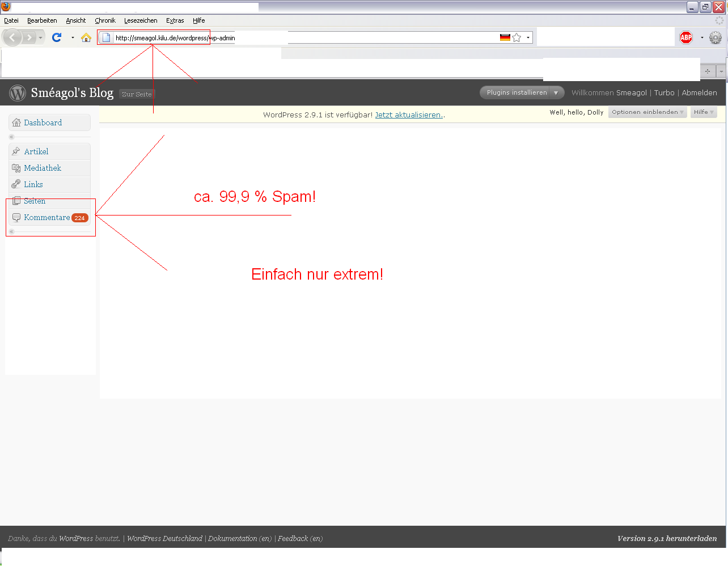728x566 pixels.
Task: Click the Firefox forward arrow button
Action: 29,37
